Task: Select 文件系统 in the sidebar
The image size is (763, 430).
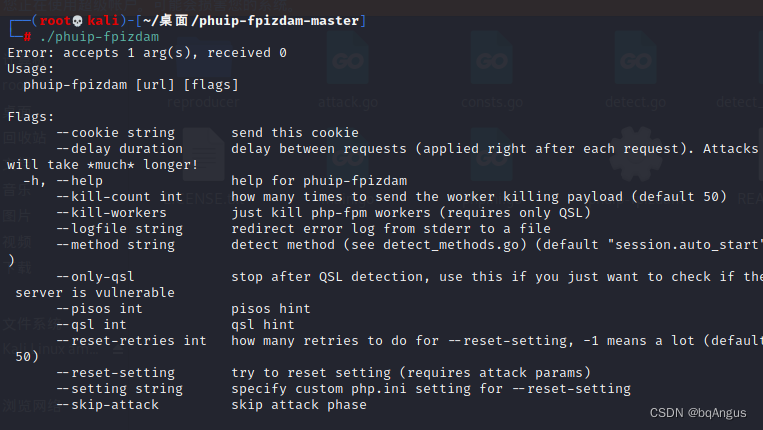Action: (29, 324)
